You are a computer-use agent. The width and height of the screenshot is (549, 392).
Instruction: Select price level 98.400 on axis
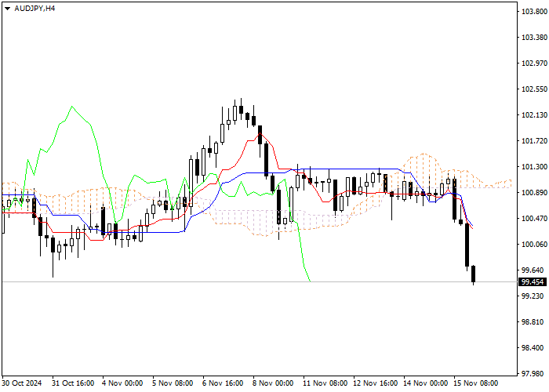click(x=533, y=348)
